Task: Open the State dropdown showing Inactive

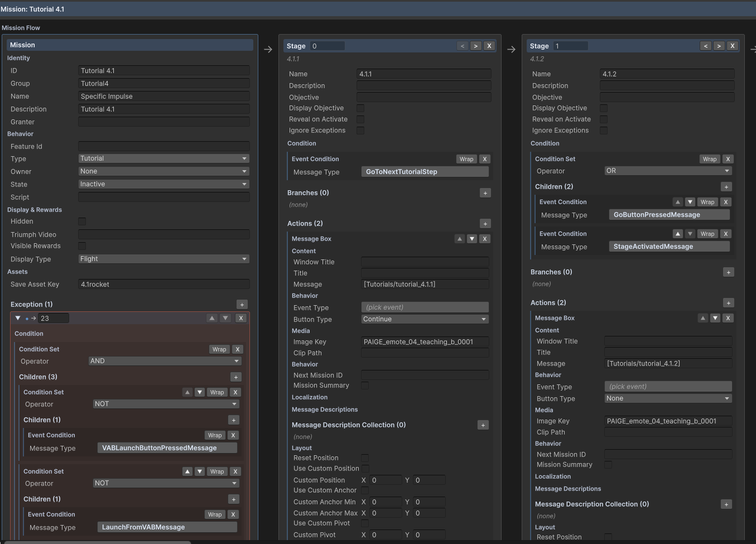Action: click(164, 184)
